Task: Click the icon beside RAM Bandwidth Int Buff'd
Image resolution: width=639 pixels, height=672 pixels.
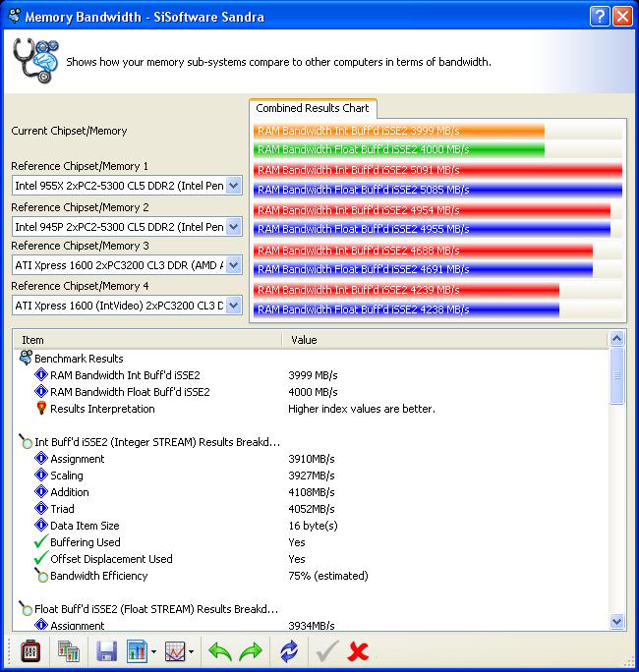Action: 40,375
